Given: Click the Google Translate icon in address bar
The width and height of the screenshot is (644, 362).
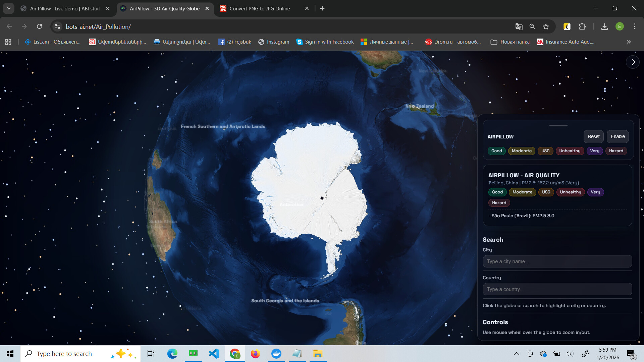Looking at the screenshot, I should click(519, 26).
